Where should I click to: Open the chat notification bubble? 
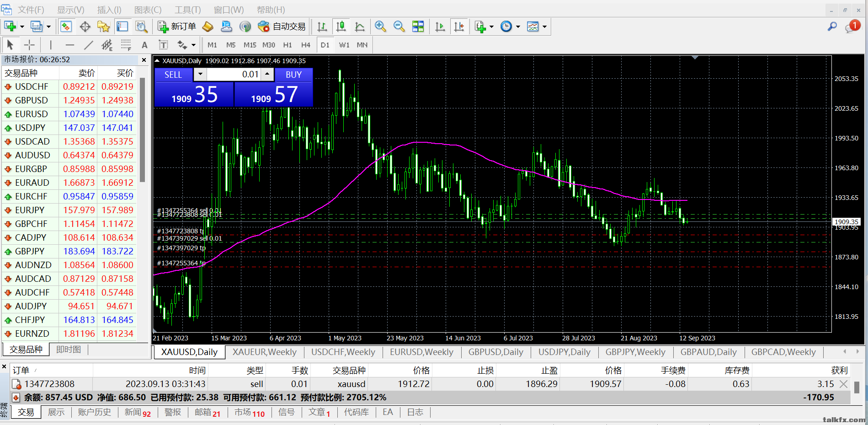(x=852, y=27)
